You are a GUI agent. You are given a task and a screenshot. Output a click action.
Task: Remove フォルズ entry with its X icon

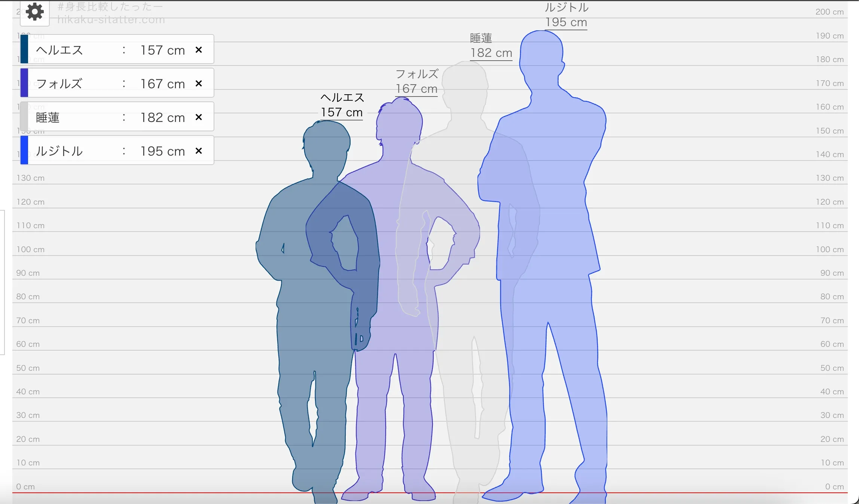tap(199, 83)
